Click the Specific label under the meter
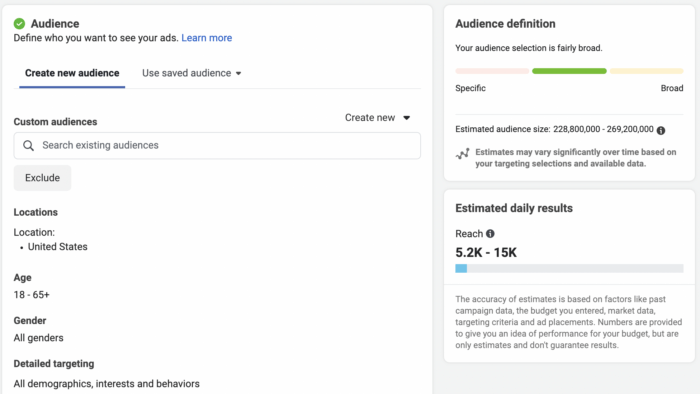 [x=471, y=88]
